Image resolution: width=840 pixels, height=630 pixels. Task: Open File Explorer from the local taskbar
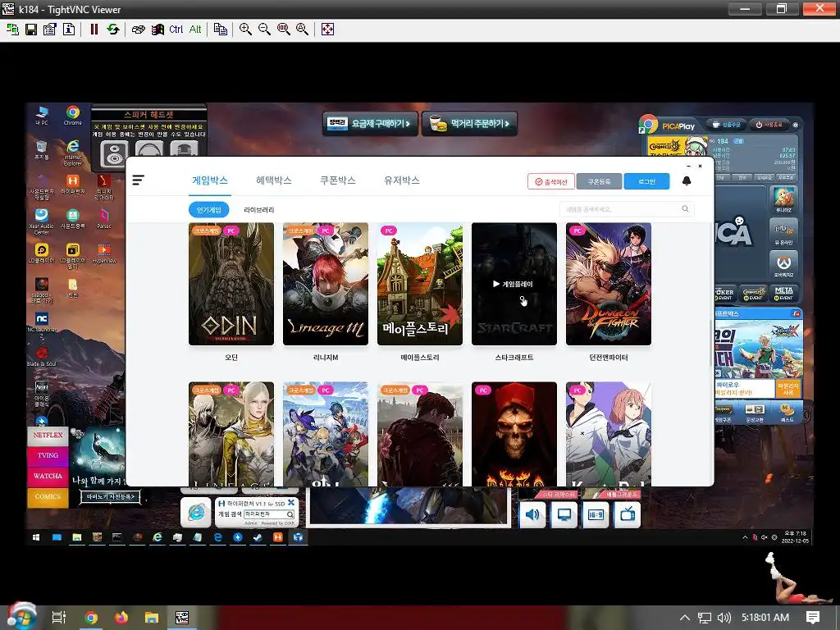152,619
